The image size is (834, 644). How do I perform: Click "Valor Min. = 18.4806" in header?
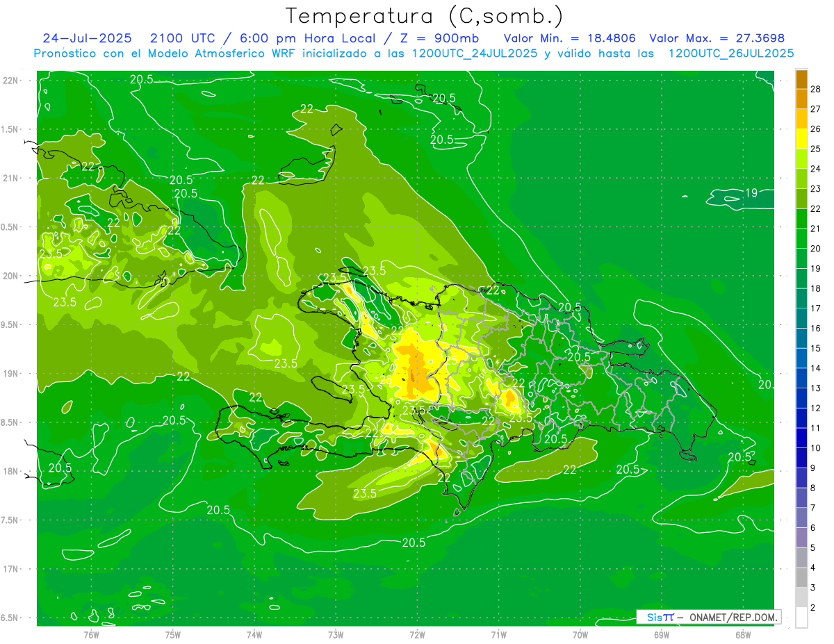[x=570, y=38]
